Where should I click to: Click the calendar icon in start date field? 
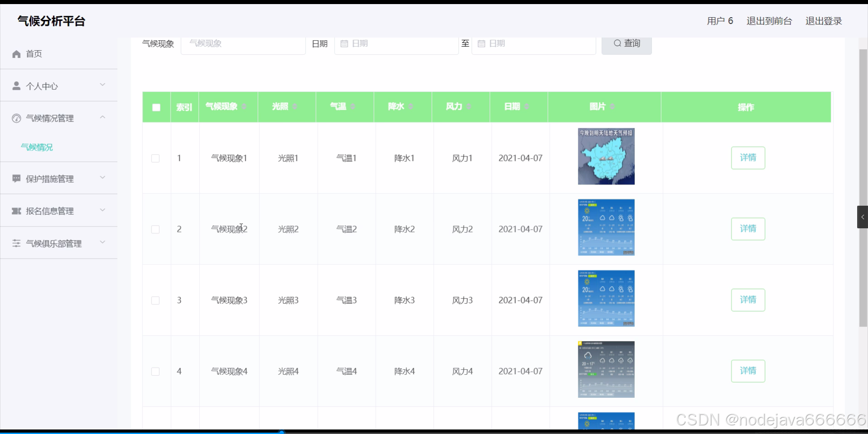[x=344, y=44]
